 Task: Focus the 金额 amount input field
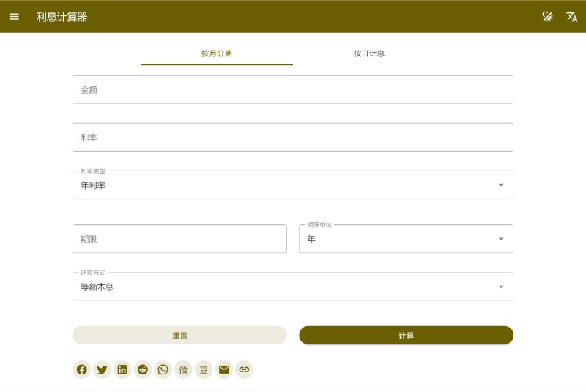(x=293, y=89)
